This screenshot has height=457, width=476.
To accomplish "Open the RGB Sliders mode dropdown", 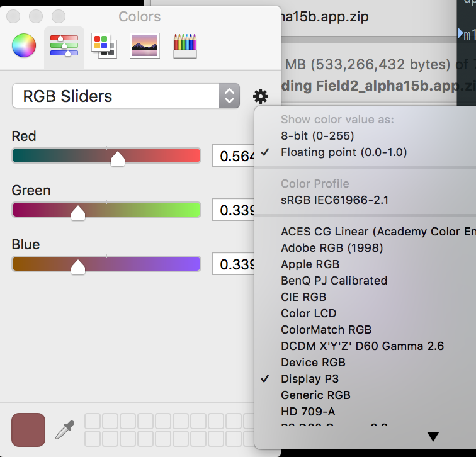I will (126, 96).
